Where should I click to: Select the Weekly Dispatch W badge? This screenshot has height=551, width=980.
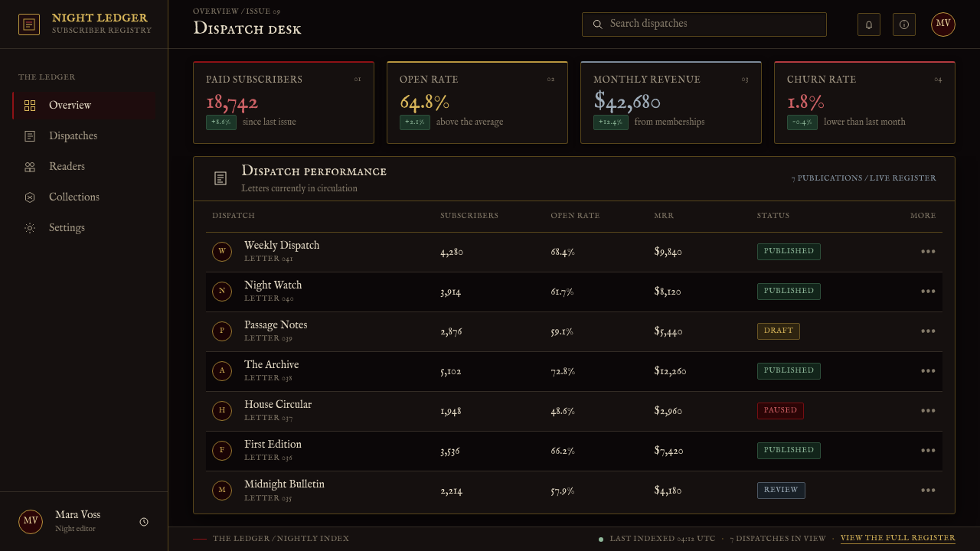[222, 252]
